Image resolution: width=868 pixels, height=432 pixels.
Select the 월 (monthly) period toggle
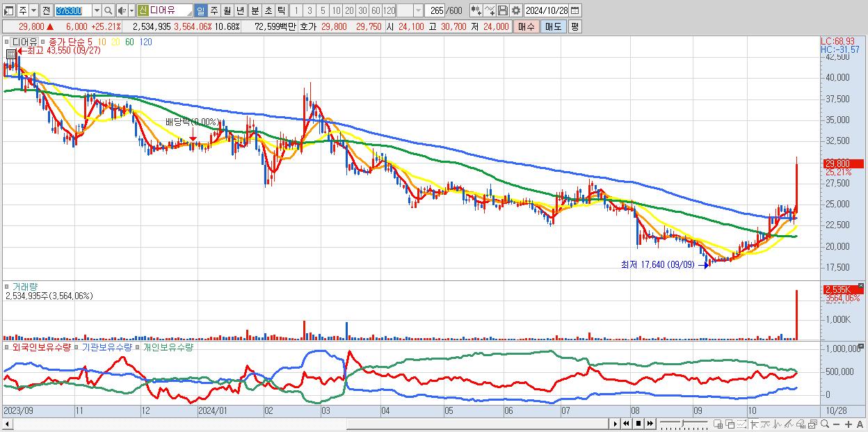[x=227, y=11]
